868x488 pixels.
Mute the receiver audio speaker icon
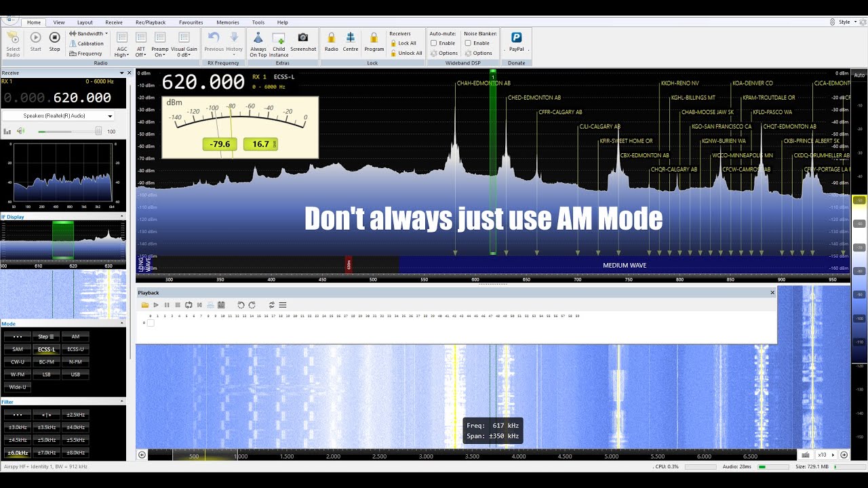coord(20,131)
